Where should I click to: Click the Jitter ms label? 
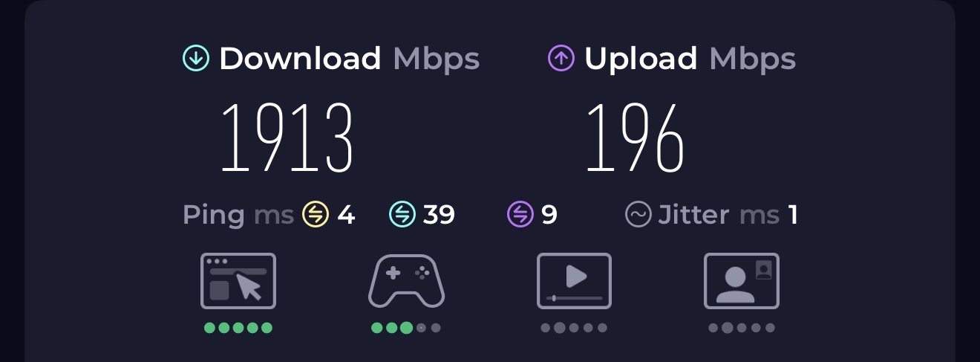tap(719, 216)
